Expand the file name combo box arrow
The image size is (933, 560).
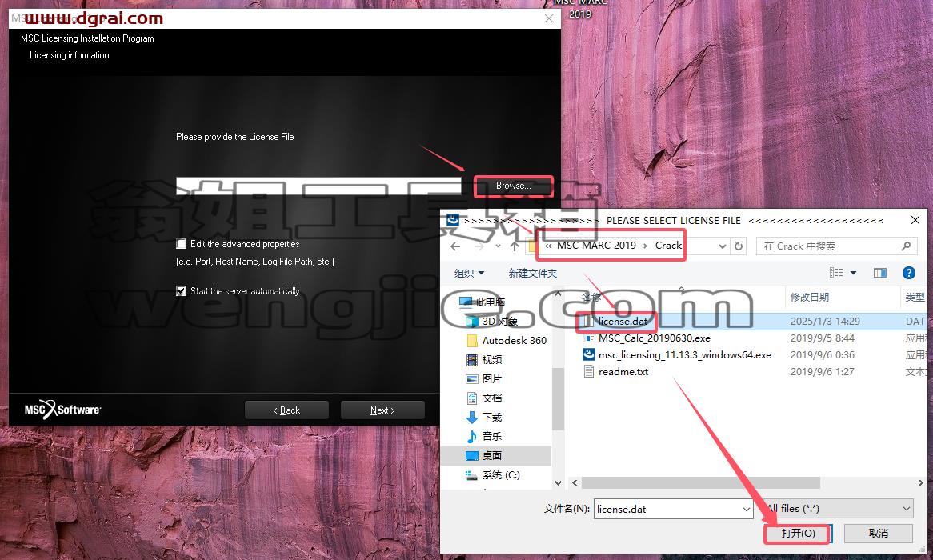point(747,509)
